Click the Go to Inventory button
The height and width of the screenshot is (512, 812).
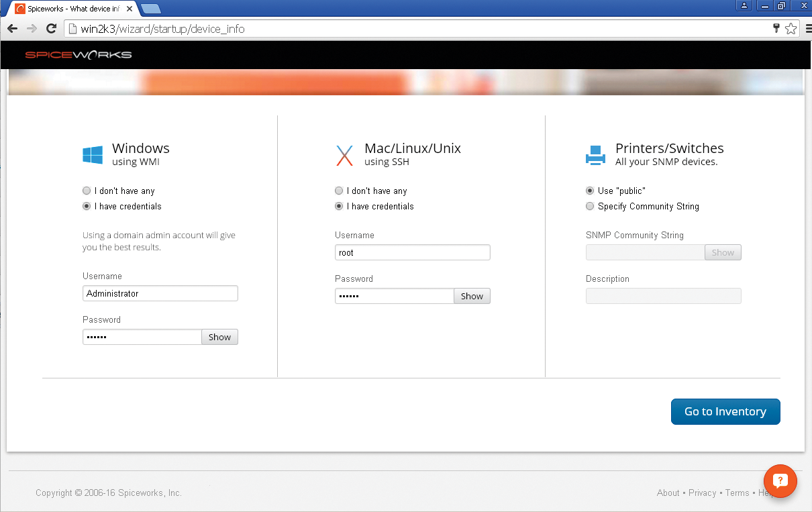point(725,411)
